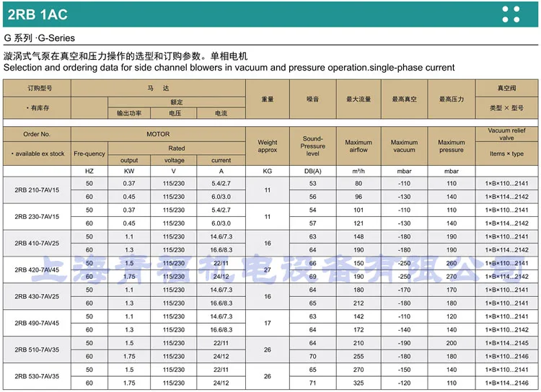Click pressure 200 for 2RB 510-7AV35
Viewport: 541px width, 392px height.
click(452, 343)
